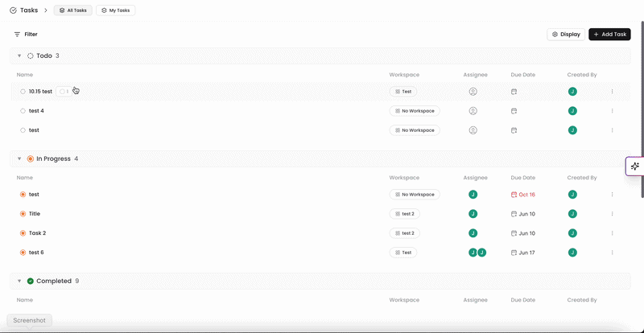This screenshot has width=644, height=333.
Task: Set due date for Todo test with No Workspace
Action: (514, 130)
